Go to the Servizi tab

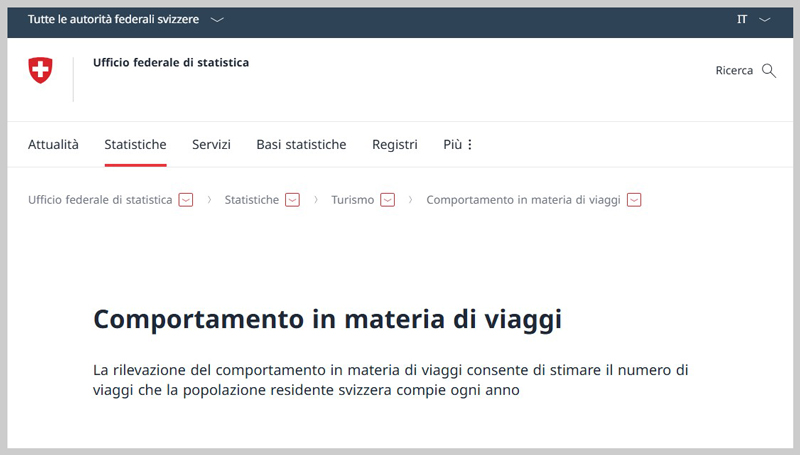pyautogui.click(x=211, y=145)
